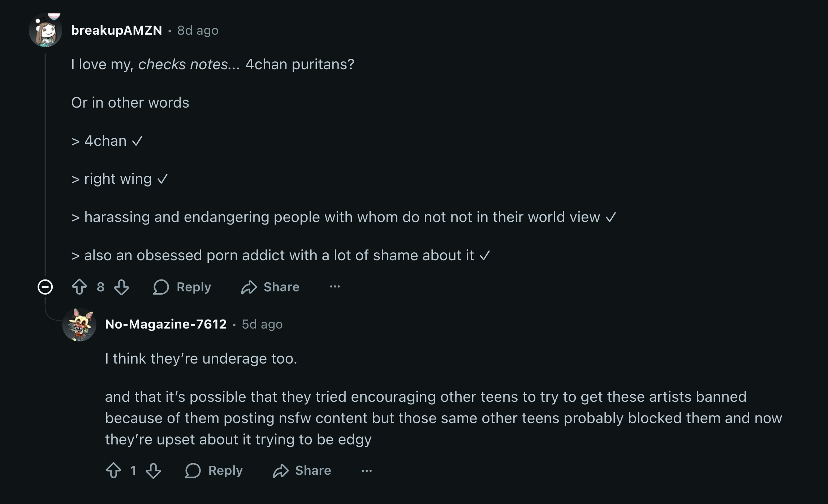Click the '5d ago' reply timestamp

(x=262, y=324)
